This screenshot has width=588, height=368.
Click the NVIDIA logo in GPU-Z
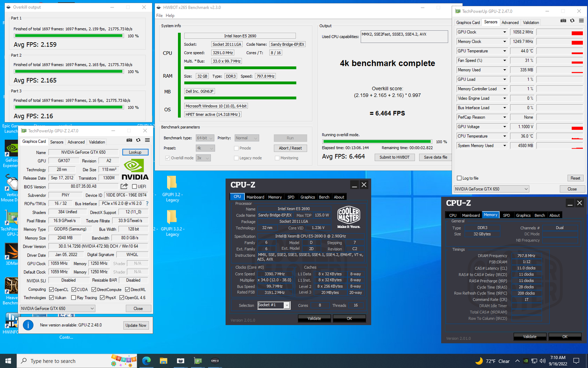point(135,169)
